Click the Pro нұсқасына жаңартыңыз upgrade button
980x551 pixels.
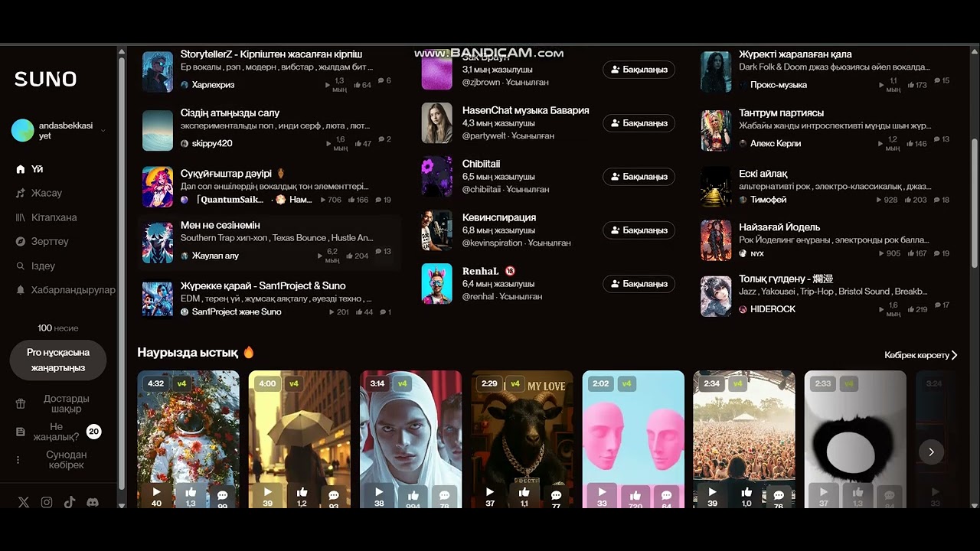pyautogui.click(x=58, y=360)
